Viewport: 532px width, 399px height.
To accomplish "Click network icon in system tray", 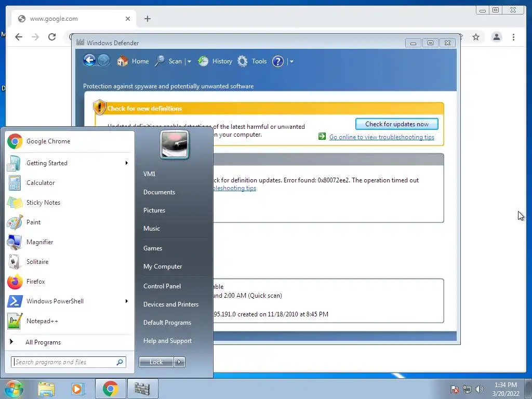I will click(x=467, y=389).
